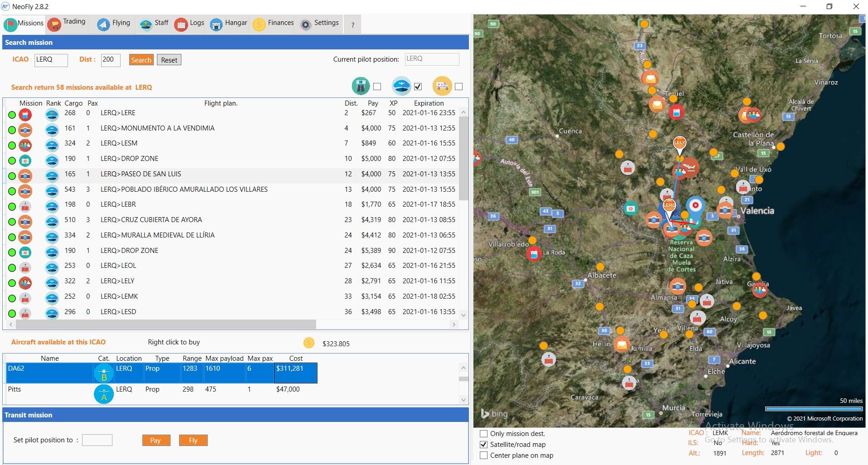Click the Reset button

[x=169, y=60]
